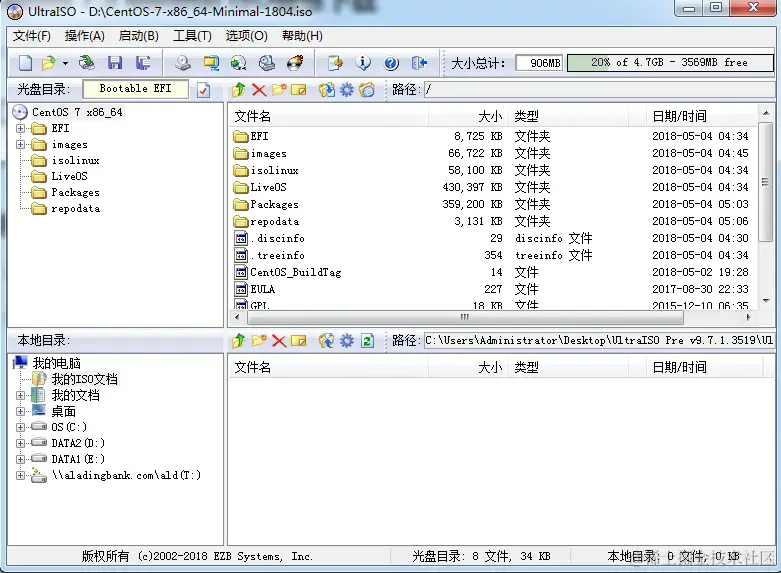Image resolution: width=781 pixels, height=573 pixels.
Task: Open the 工具(T) menu
Action: click(192, 36)
